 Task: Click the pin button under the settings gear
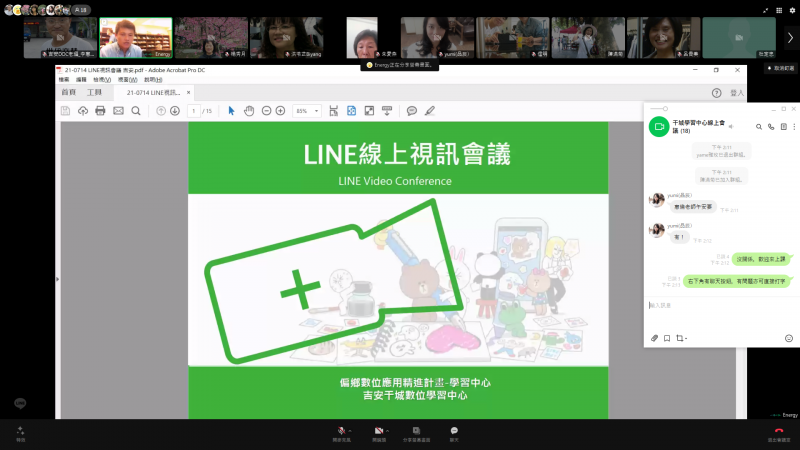(x=781, y=68)
